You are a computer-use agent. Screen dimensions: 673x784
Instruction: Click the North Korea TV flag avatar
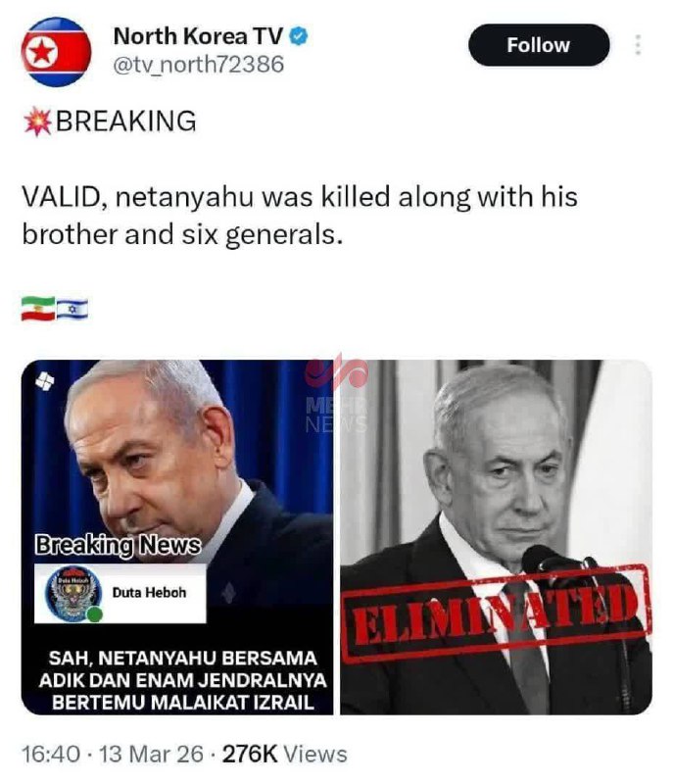click(56, 52)
